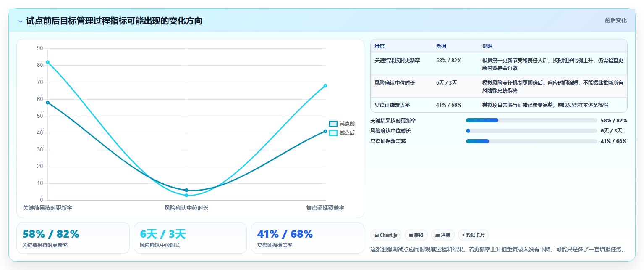Click table value 58% / 82%
This screenshot has height=270, width=644.
[x=449, y=61]
